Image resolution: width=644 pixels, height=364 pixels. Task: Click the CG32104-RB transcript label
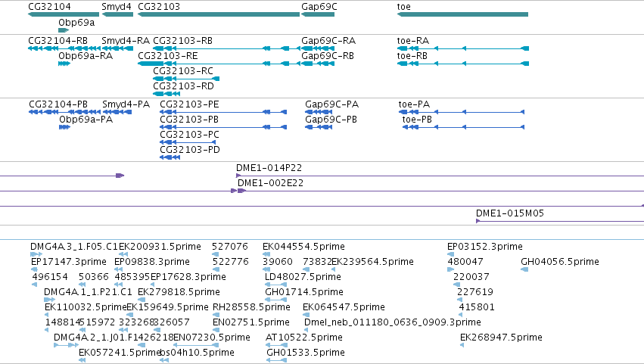pos(58,41)
